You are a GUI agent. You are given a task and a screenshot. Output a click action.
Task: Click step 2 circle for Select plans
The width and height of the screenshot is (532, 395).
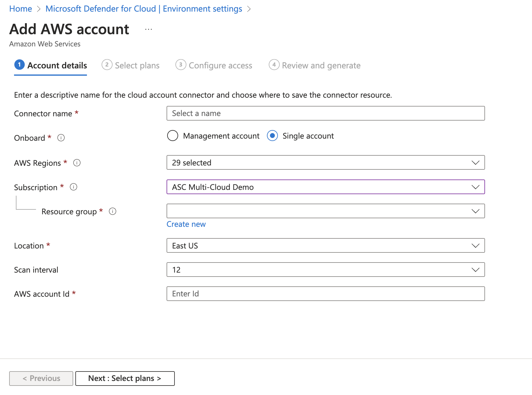click(x=107, y=65)
